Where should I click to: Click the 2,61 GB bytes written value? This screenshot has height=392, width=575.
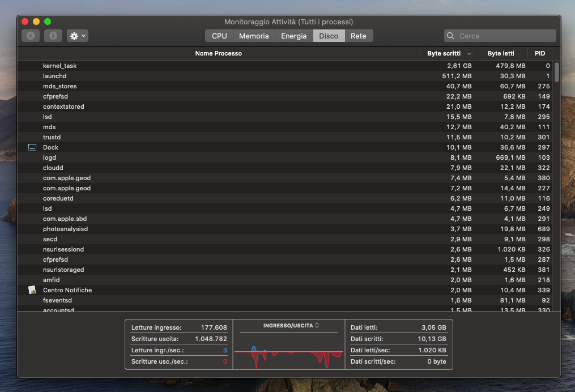click(459, 66)
